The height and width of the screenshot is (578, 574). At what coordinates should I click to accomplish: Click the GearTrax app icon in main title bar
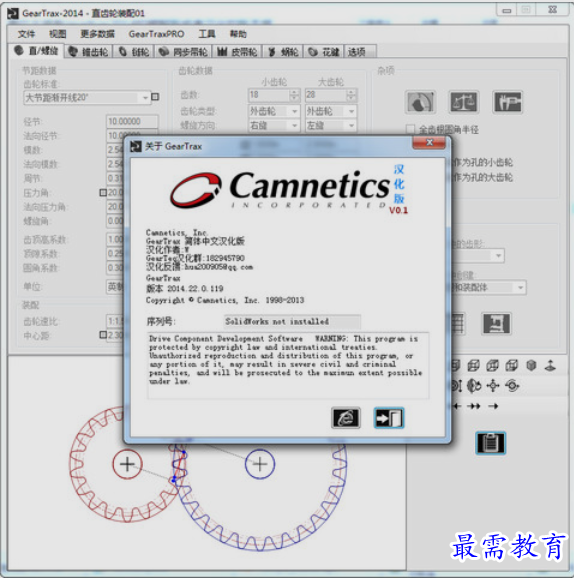(13, 14)
